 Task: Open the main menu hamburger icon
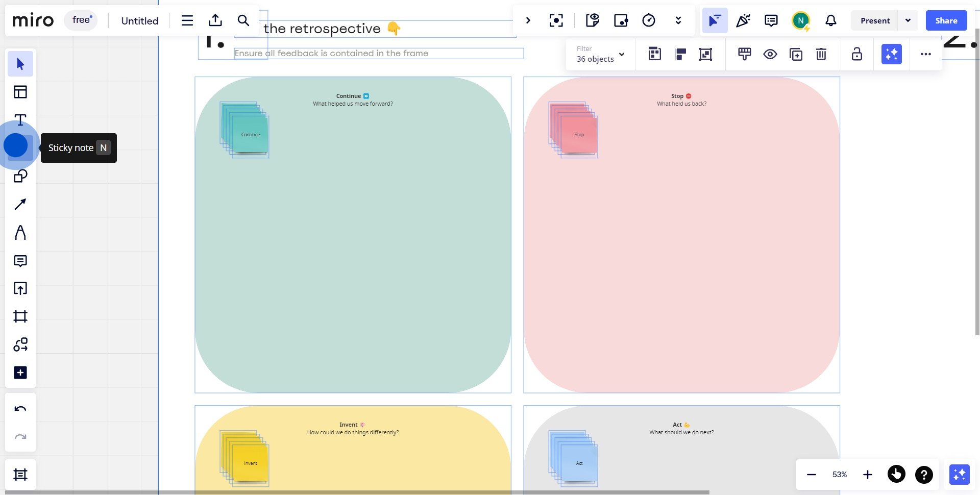[x=187, y=20]
